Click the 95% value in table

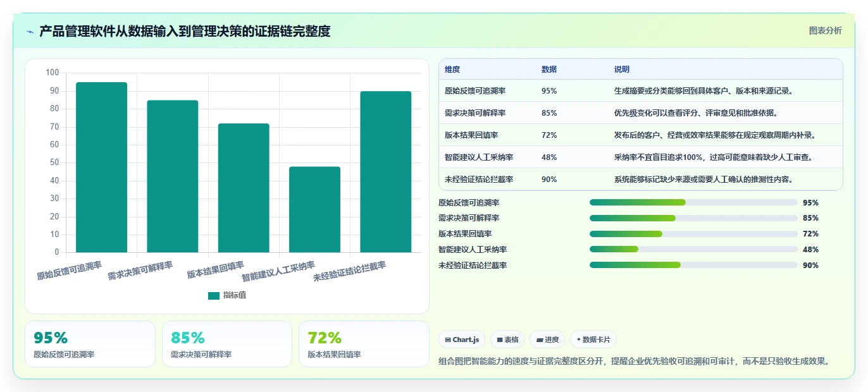coord(549,91)
